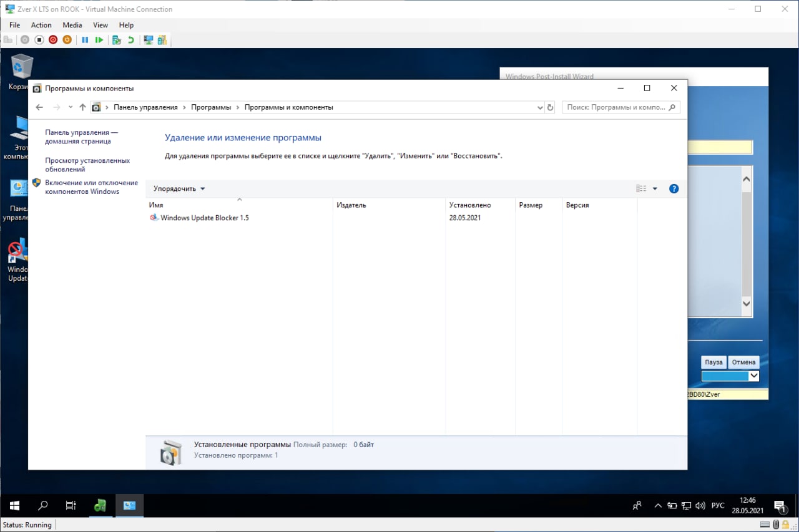Open the People icon in system tray
Screen dimensions: 799x532
click(637, 506)
